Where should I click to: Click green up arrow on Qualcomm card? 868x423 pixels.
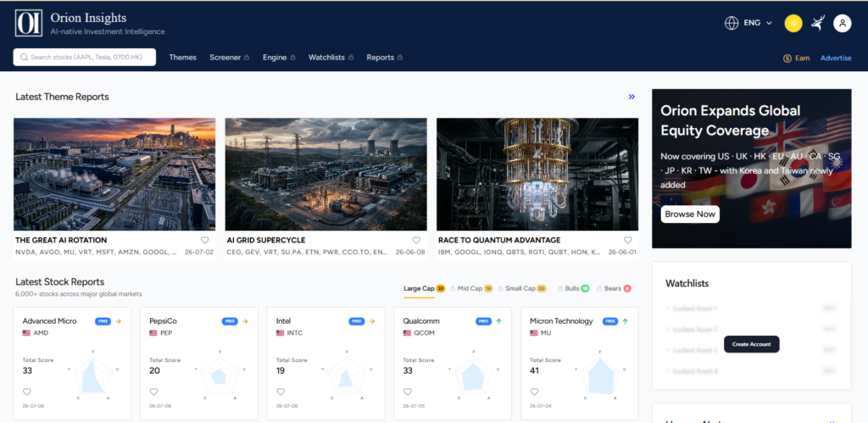click(x=498, y=321)
